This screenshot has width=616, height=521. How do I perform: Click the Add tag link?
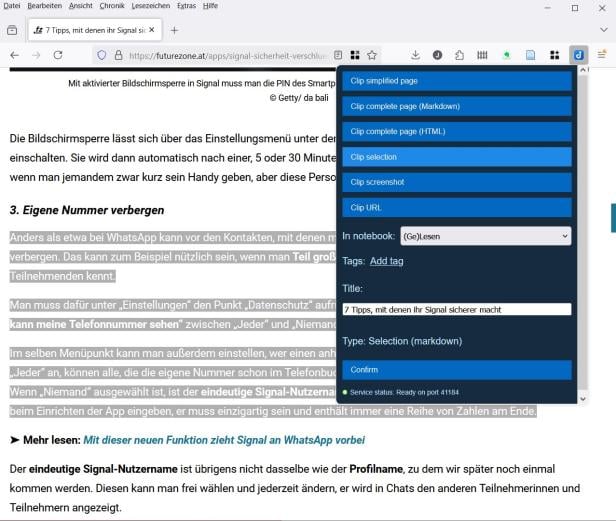pyautogui.click(x=387, y=261)
